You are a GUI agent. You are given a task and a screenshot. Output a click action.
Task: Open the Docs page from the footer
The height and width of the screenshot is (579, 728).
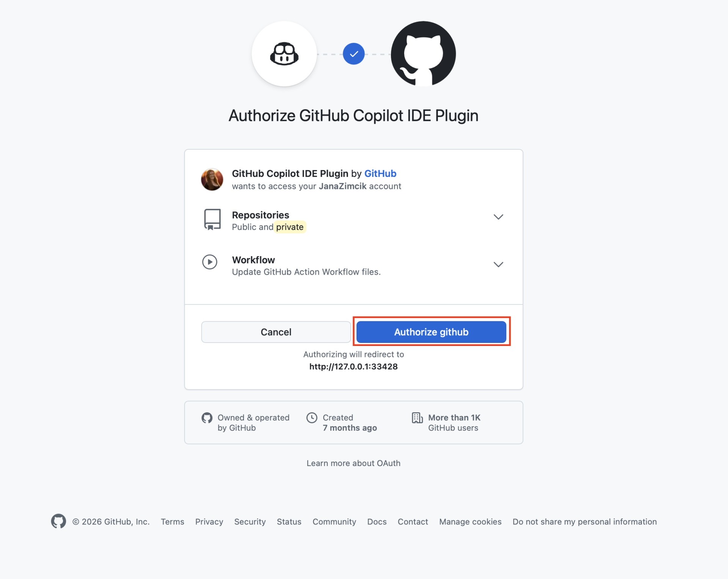[x=377, y=522]
